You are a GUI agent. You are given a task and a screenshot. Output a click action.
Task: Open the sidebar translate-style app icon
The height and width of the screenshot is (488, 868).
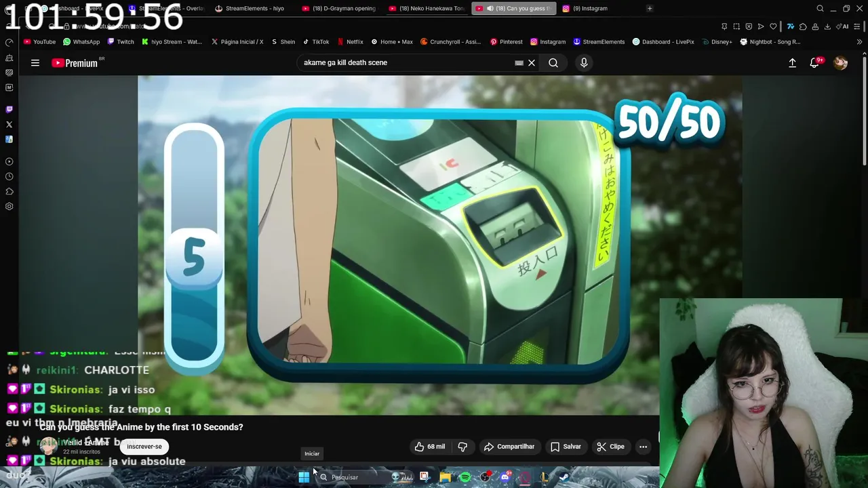point(9,140)
